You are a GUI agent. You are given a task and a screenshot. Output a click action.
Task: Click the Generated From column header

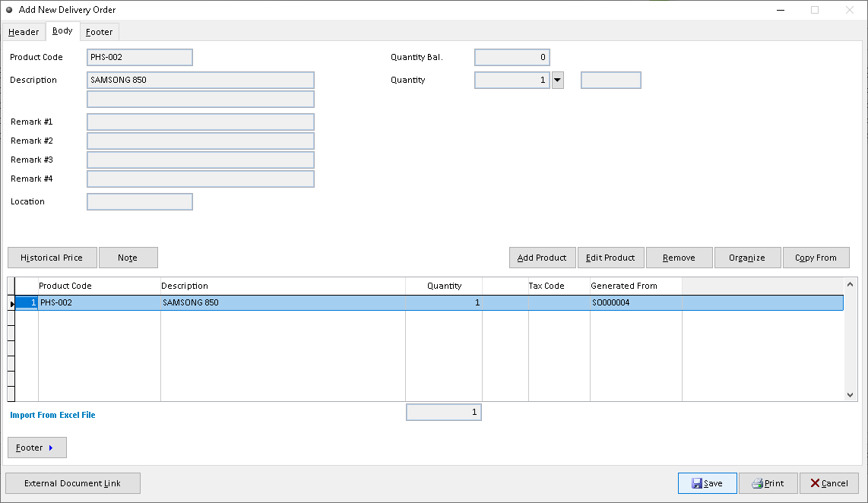636,286
